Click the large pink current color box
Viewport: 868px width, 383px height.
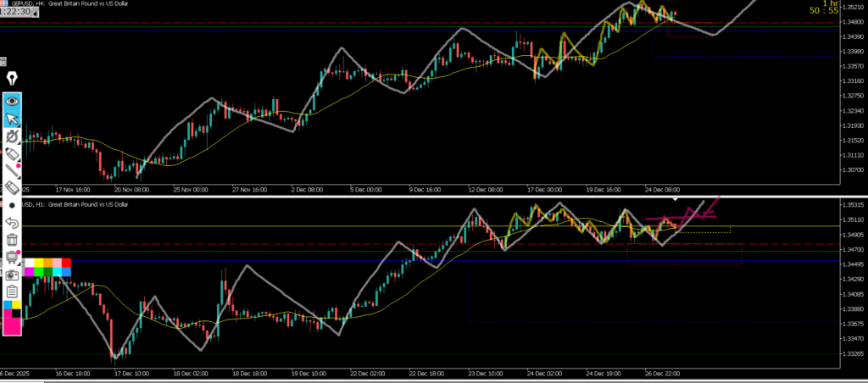click(12, 325)
